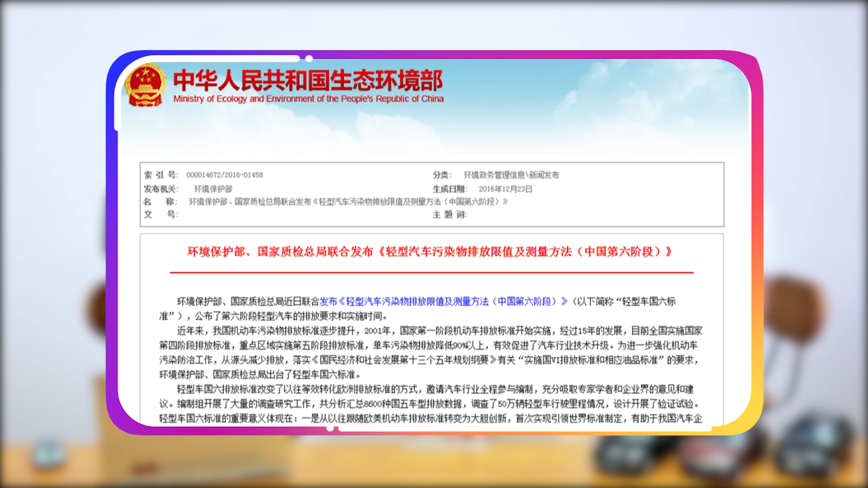Click the 生成日期 label

pyautogui.click(x=450, y=189)
